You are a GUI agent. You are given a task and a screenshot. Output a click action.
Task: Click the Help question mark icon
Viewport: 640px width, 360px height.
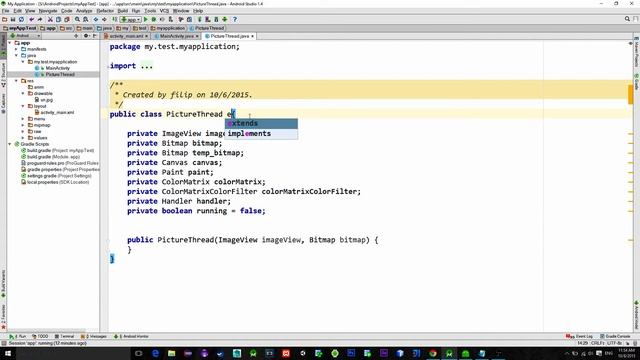235,19
